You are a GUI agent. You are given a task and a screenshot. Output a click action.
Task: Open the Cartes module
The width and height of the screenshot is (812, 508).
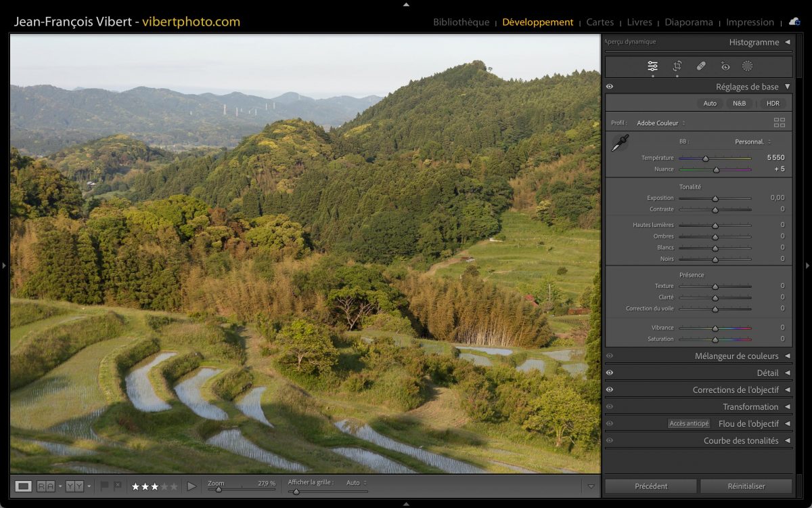pos(600,22)
